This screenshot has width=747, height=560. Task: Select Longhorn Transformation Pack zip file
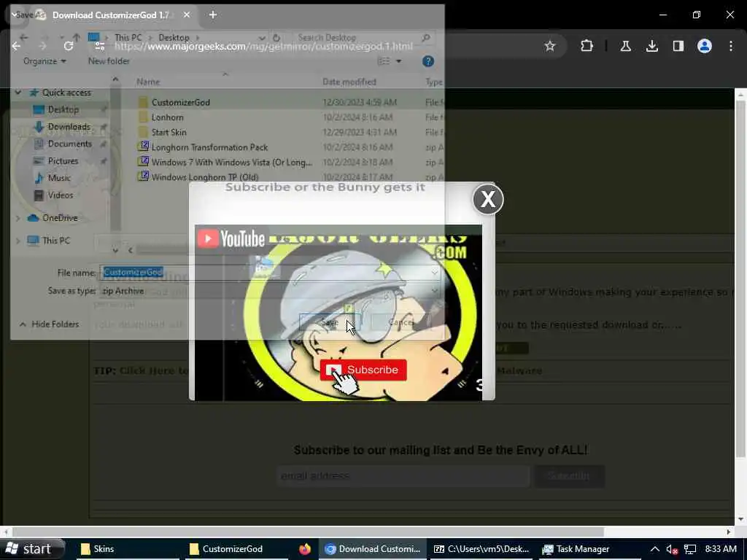[x=209, y=147]
